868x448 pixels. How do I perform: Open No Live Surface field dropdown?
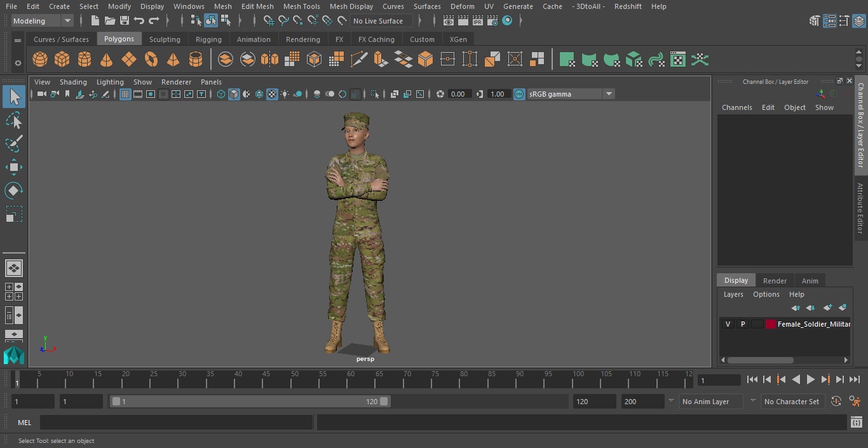(x=381, y=21)
